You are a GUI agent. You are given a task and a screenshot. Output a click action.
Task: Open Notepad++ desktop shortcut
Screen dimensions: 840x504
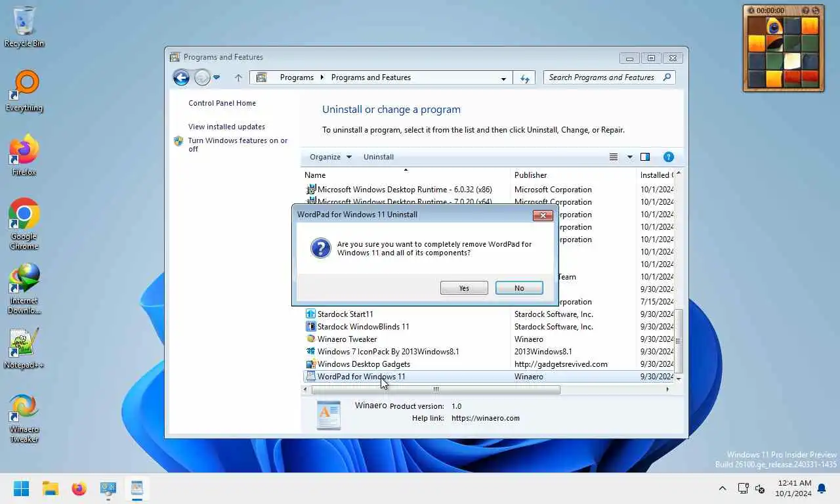coord(24,348)
